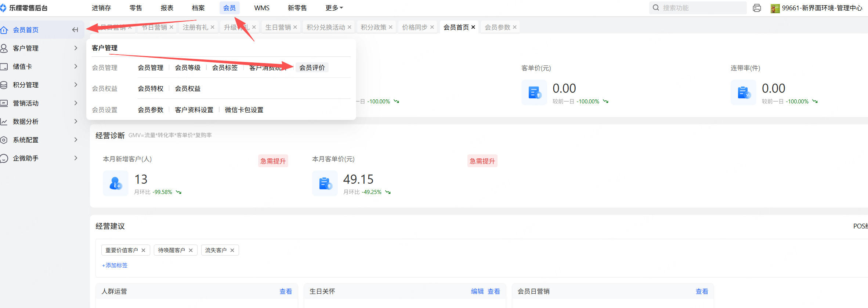Screen dimensions: 868x308
Task: Collapse the left sidebar with the arrow icon
Action: pyautogui.click(x=75, y=30)
